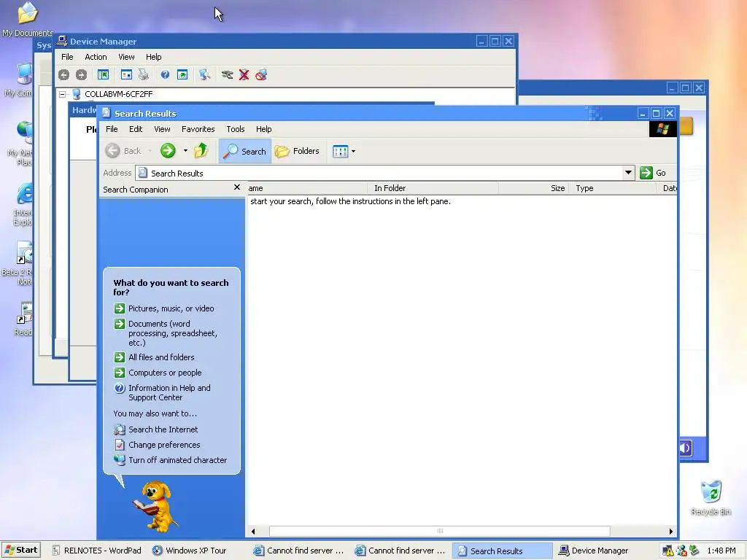Expand the Address bar dropdown

pos(628,172)
